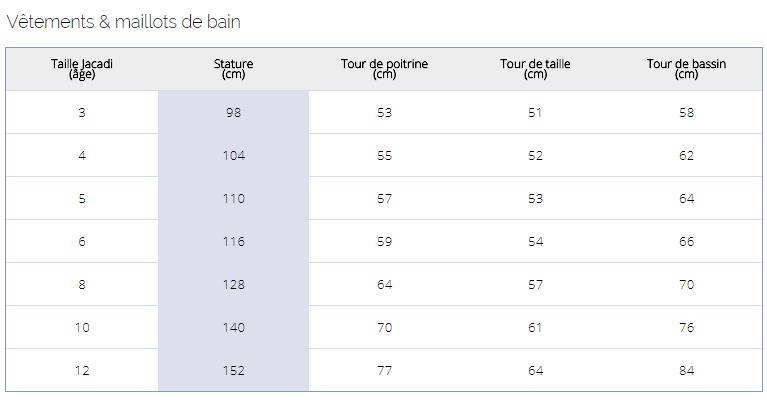Image resolution: width=767 pixels, height=400 pixels.
Task: Click the Taille Jacadi (âge) column header
Action: click(82, 68)
